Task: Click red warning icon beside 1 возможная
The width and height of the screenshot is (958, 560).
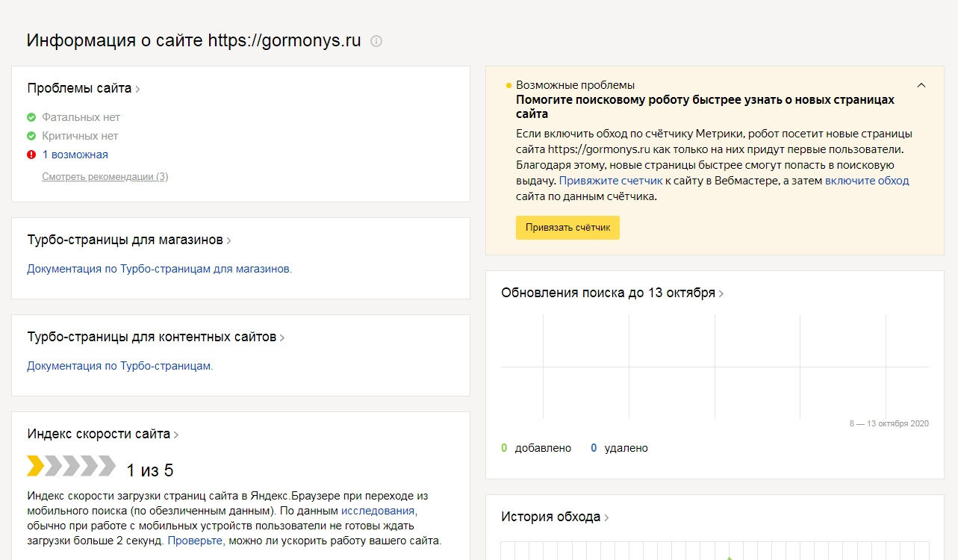Action: point(31,155)
